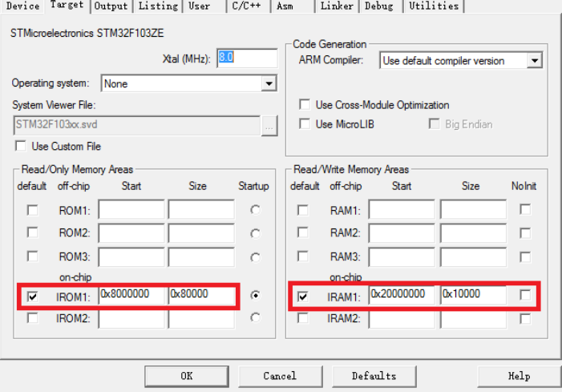Image resolution: width=562 pixels, height=392 pixels.
Task: Select the Target tab
Action: [67, 6]
